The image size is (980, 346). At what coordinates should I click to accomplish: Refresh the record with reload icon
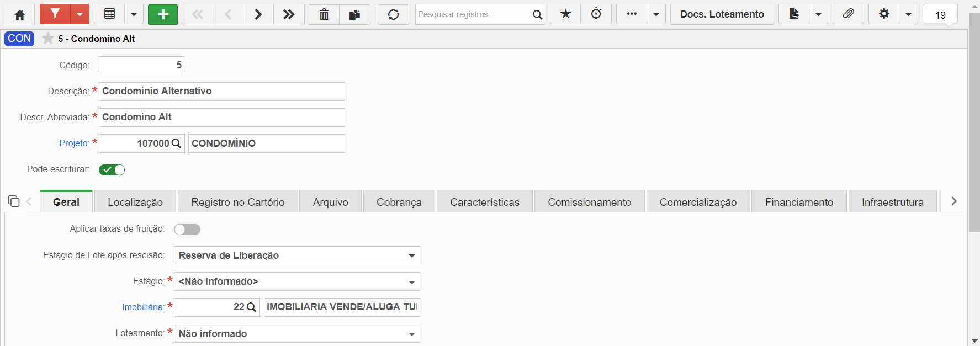(x=393, y=14)
